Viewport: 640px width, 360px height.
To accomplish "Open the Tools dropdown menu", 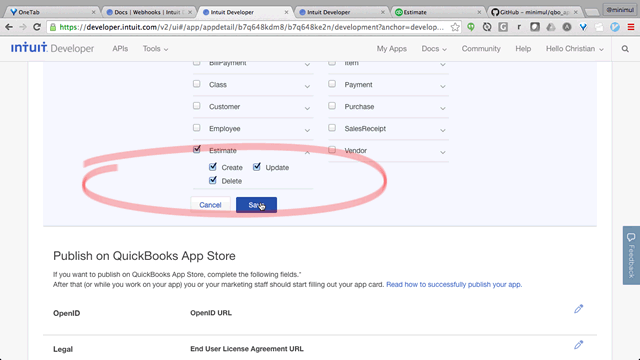I will 155,49.
